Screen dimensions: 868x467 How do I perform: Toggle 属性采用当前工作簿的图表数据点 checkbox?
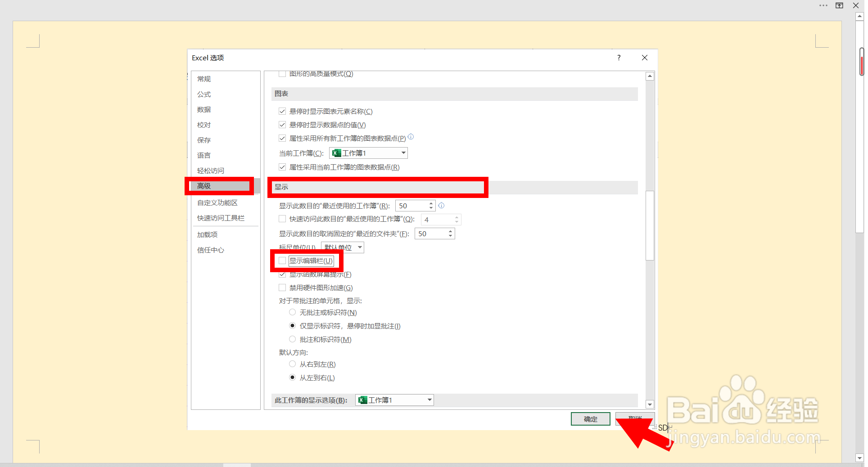pos(282,167)
